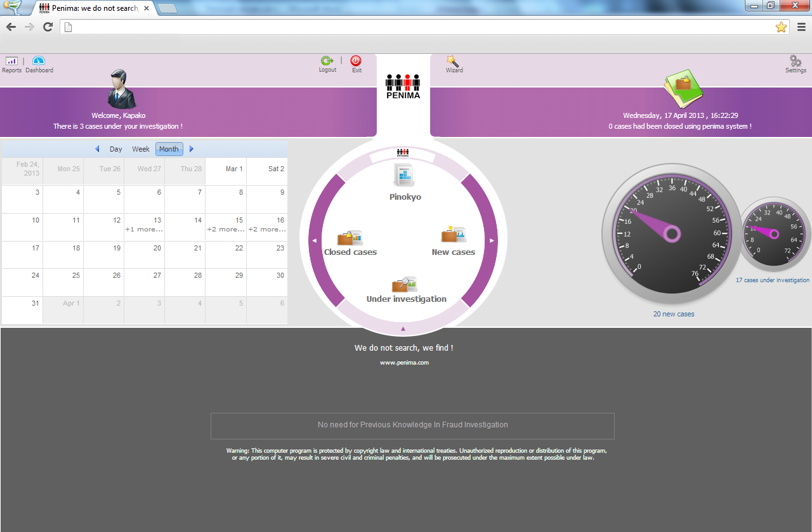This screenshot has width=812, height=532.
Task: Click the browser back arrow
Action: pos(11,27)
